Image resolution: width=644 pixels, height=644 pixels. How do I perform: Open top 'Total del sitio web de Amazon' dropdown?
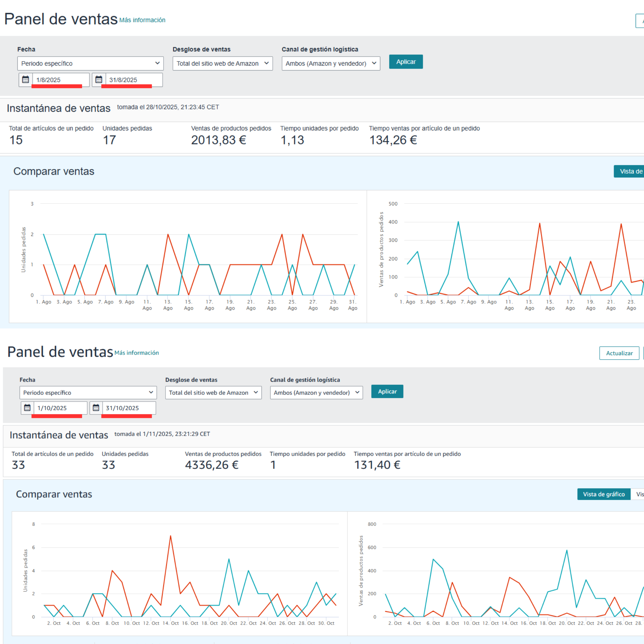pos(222,63)
